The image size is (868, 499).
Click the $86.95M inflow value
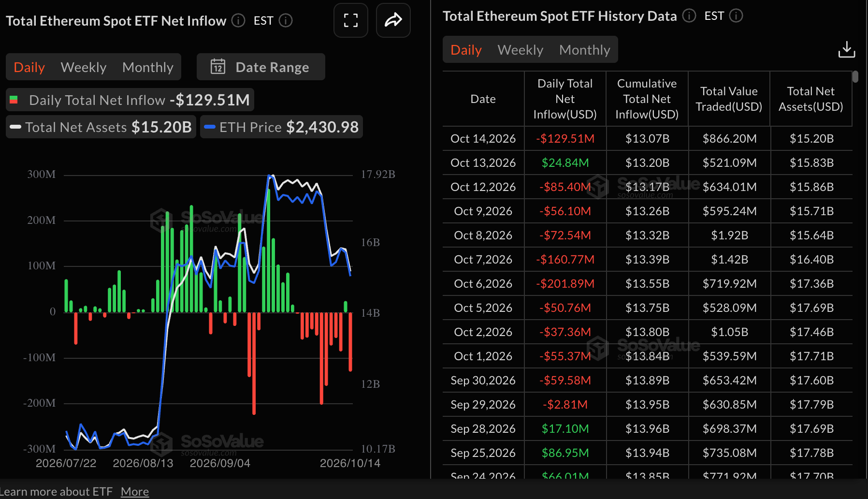coord(565,453)
